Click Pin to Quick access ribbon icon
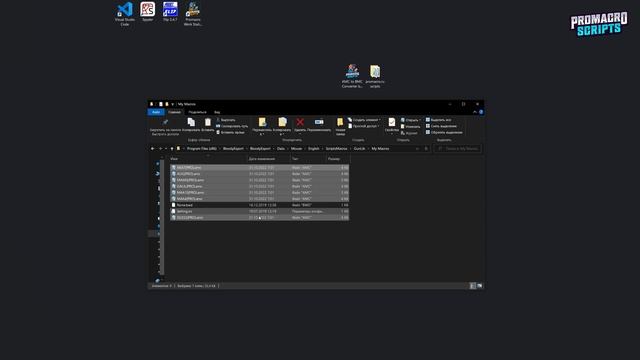 pos(165,122)
